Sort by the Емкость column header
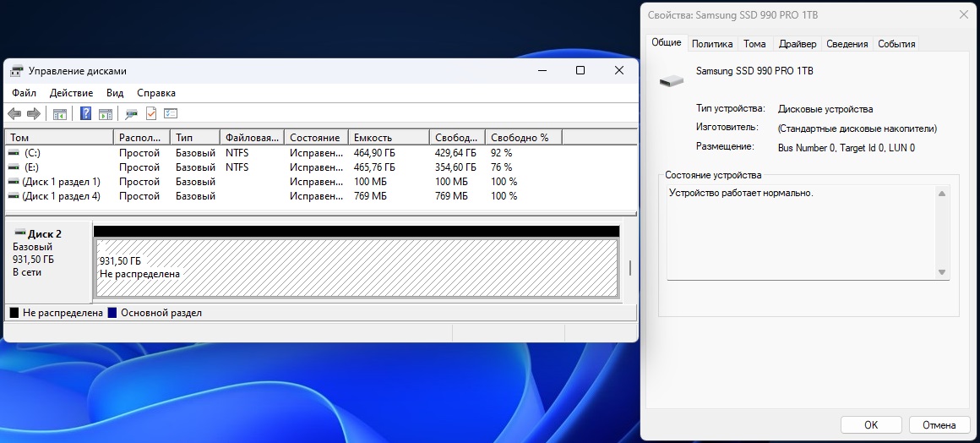Image resolution: width=980 pixels, height=443 pixels. [389, 137]
